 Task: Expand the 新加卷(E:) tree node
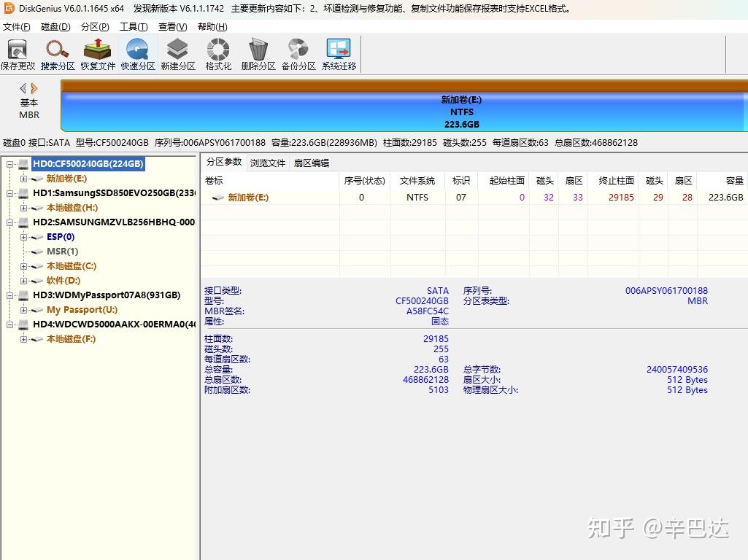[x=23, y=179]
